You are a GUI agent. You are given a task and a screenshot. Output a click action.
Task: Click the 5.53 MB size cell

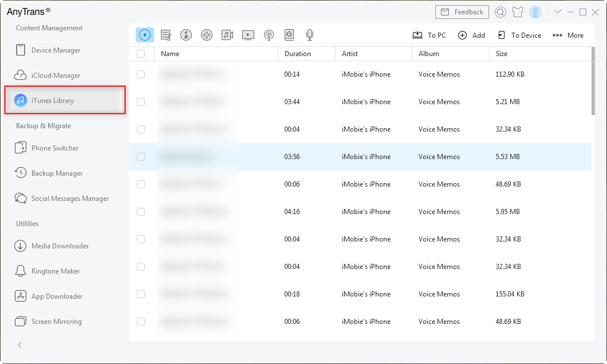coord(507,157)
